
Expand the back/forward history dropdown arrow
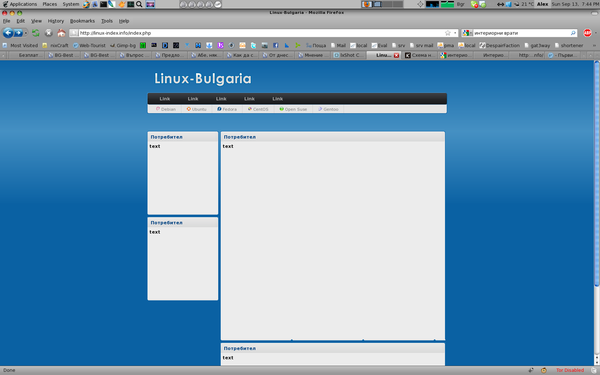coord(26,33)
